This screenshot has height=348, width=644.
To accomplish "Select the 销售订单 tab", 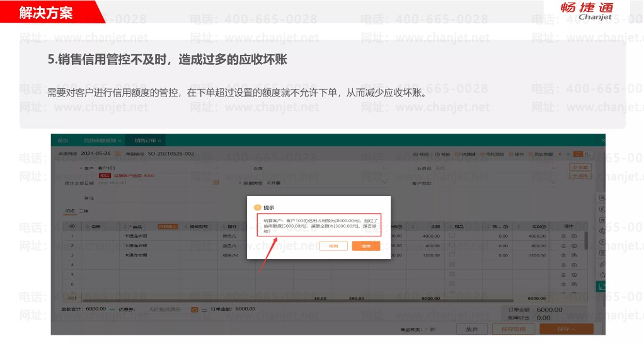I will coord(145,141).
